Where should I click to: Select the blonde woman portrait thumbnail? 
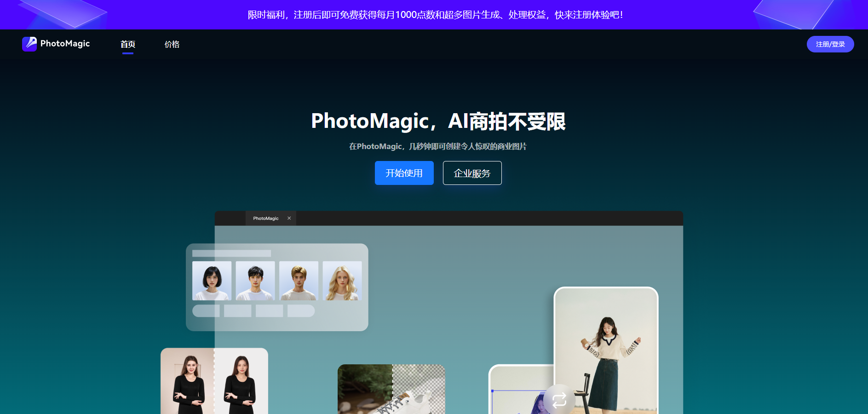tap(342, 281)
